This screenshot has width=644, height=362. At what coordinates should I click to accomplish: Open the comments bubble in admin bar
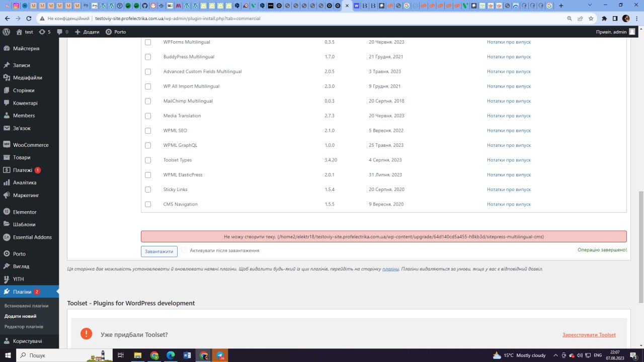63,32
